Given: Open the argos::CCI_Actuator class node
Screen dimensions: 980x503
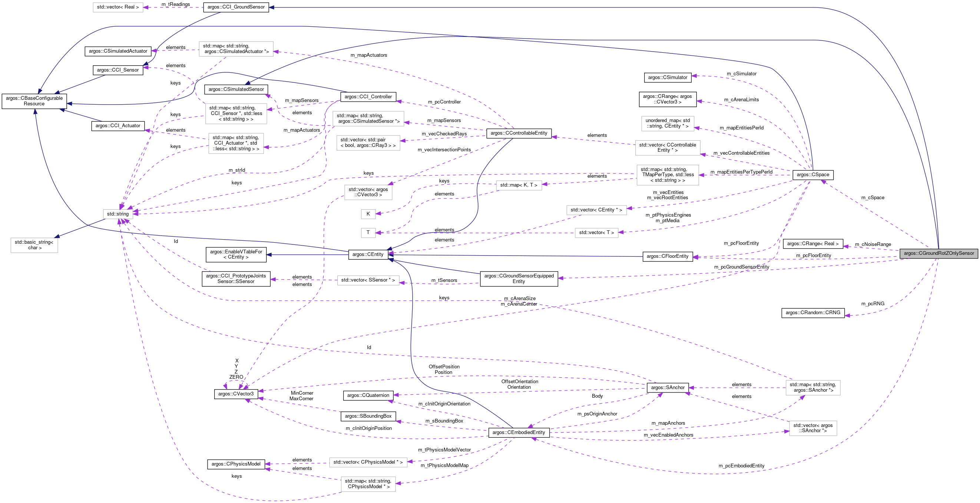Looking at the screenshot, I should click(x=118, y=126).
